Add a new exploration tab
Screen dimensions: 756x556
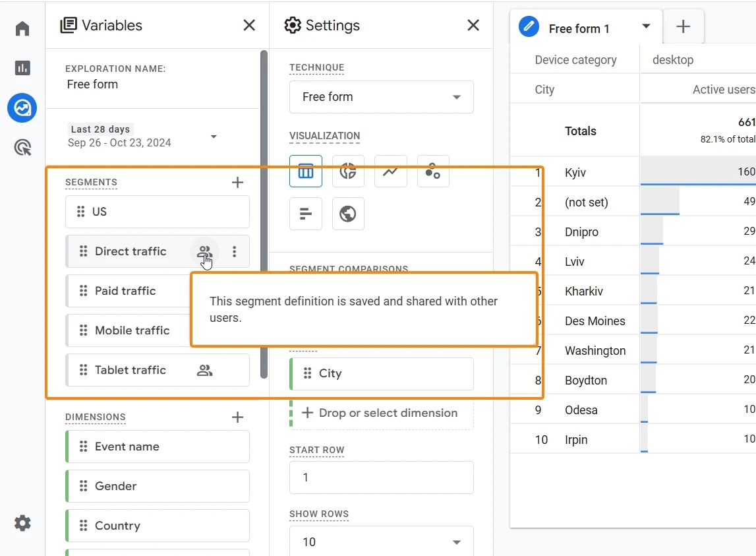click(683, 26)
